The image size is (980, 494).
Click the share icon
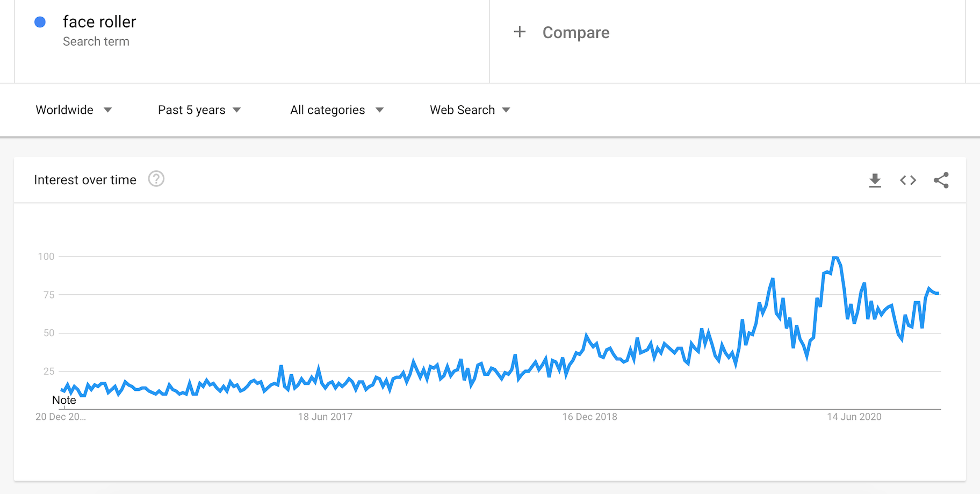[x=941, y=180]
